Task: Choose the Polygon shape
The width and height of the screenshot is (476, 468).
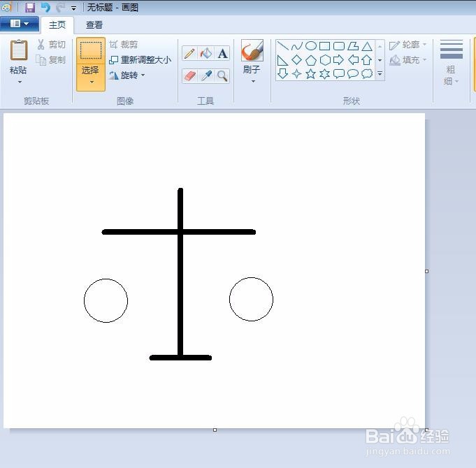Action: [x=353, y=46]
